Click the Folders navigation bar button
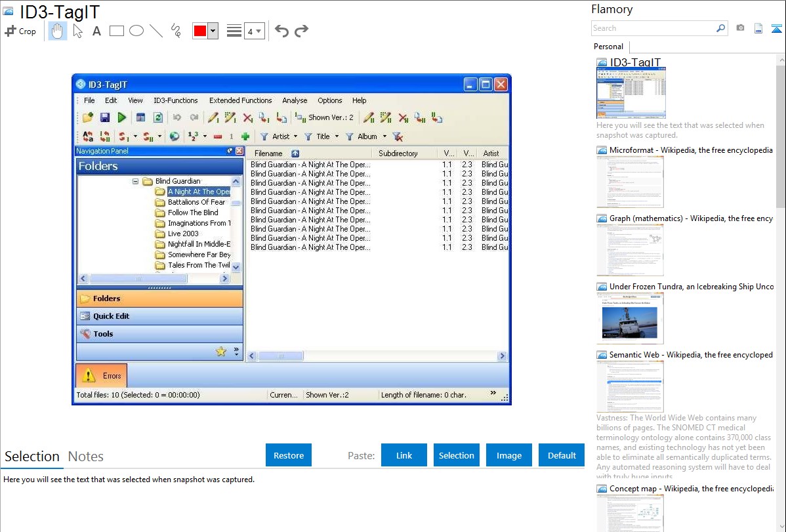The height and width of the screenshot is (532, 786). (160, 298)
